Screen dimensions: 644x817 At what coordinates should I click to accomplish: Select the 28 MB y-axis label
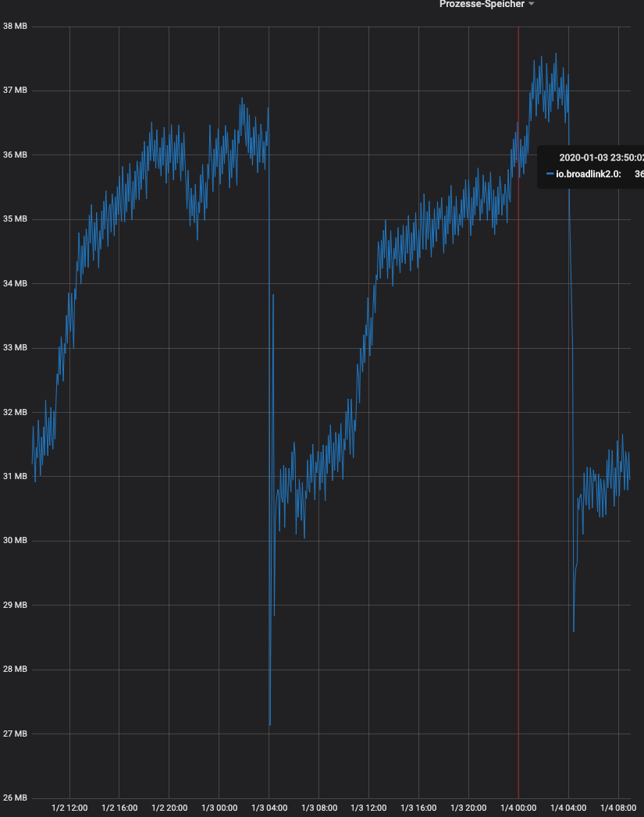pyautogui.click(x=15, y=669)
